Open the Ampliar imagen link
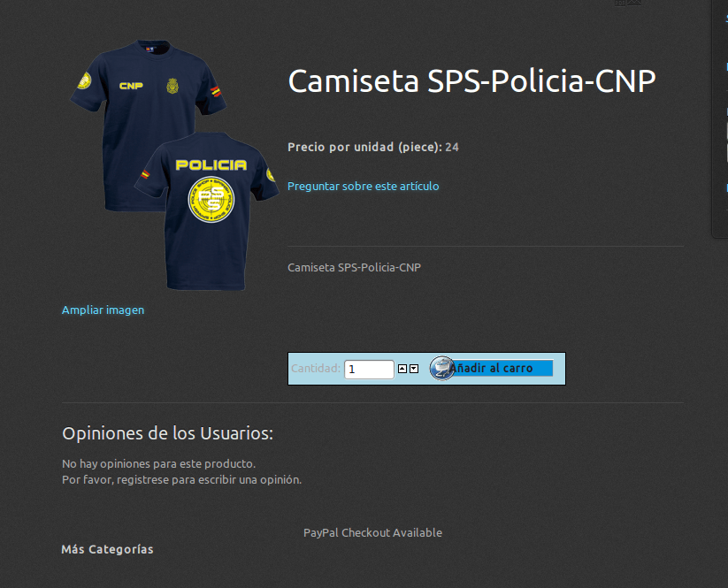The width and height of the screenshot is (728, 588). [103, 310]
